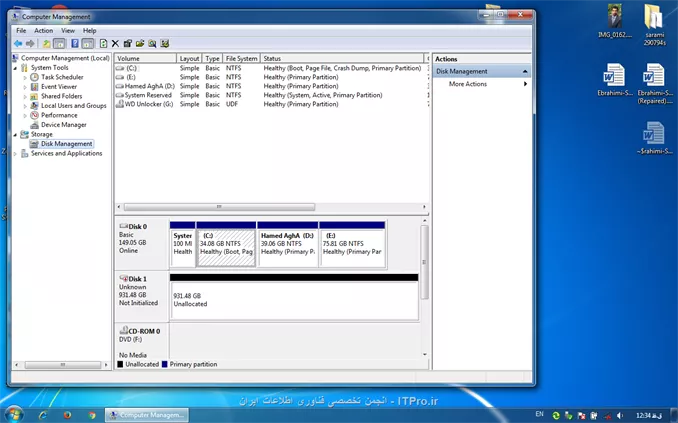Open the File menu
This screenshot has width=678, height=423.
coord(21,31)
